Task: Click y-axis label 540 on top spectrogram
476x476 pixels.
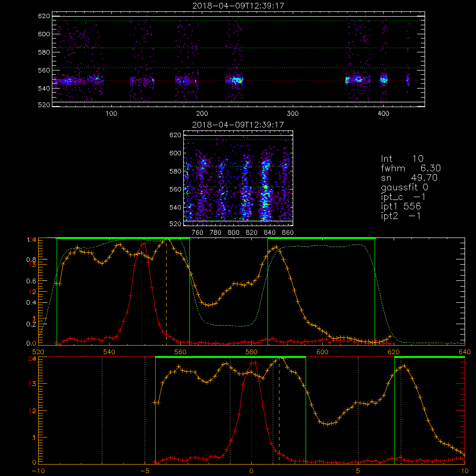Action: click(x=44, y=89)
